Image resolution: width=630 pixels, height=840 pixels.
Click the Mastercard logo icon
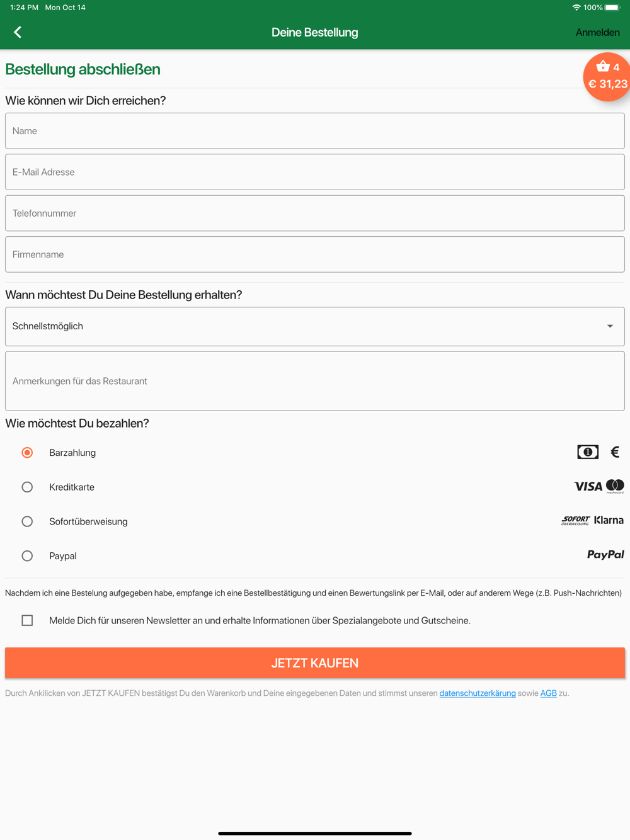tap(615, 486)
